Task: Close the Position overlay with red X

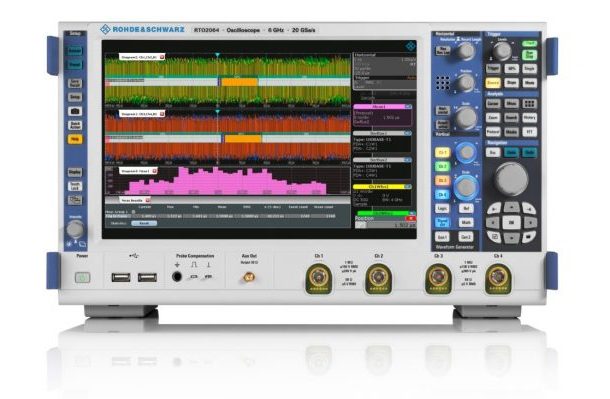Action: 412,218
